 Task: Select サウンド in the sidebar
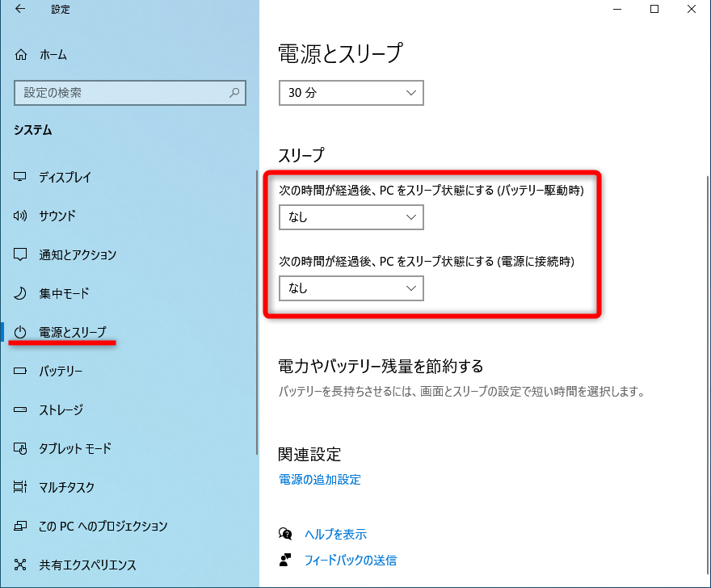pos(57,216)
